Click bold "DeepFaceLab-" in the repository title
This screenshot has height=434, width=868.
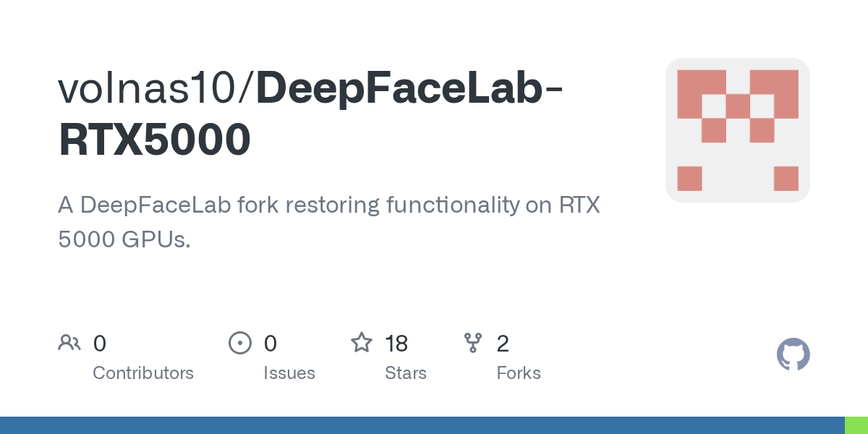coord(409,88)
